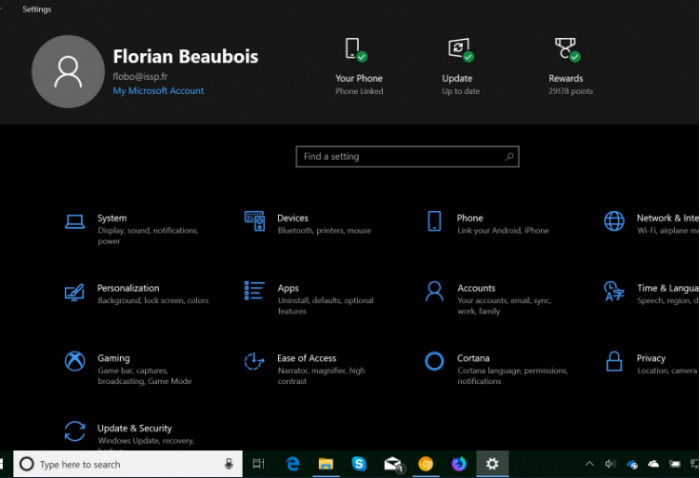Open the Apps category label
The width and height of the screenshot is (700, 478).
tap(288, 288)
